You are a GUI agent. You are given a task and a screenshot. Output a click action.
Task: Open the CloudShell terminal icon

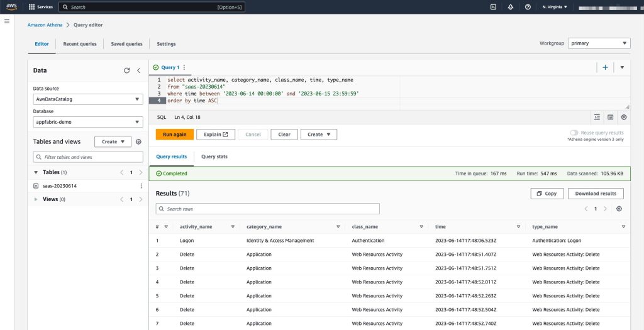pos(493,7)
